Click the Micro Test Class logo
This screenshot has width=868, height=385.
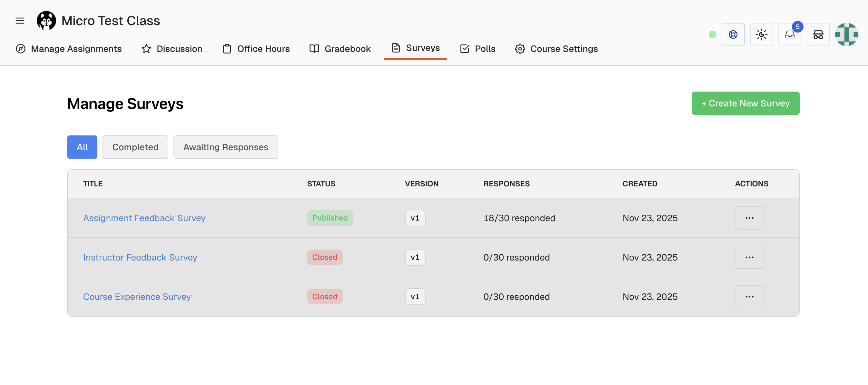point(46,21)
